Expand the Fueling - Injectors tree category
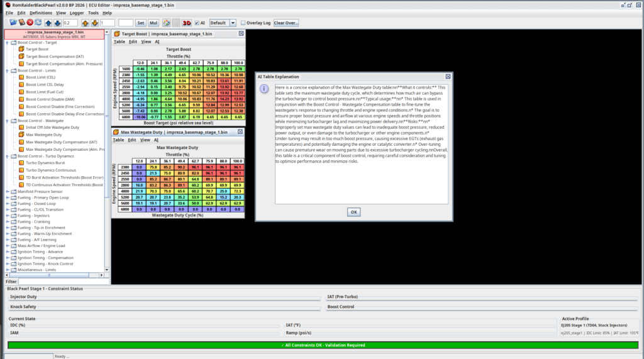644x359 pixels. point(8,216)
